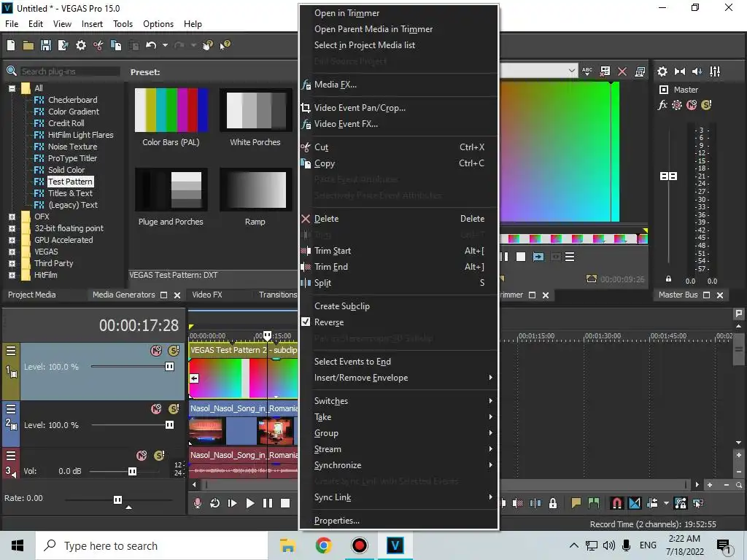
Task: Open the Tools menu
Action: pyautogui.click(x=123, y=24)
